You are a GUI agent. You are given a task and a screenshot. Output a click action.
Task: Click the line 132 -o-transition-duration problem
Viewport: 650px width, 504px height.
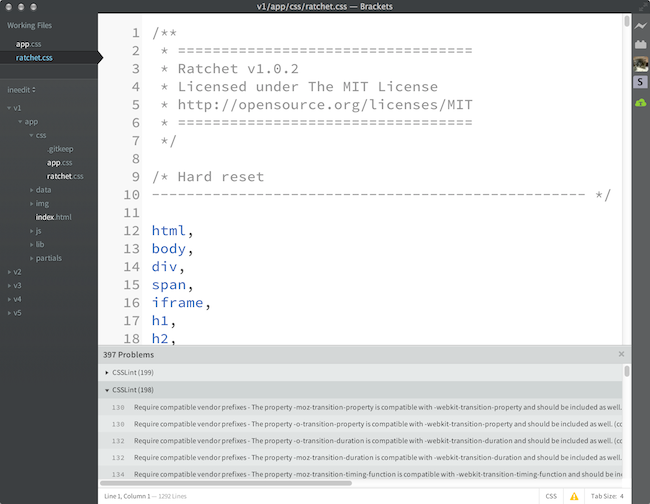pos(360,441)
